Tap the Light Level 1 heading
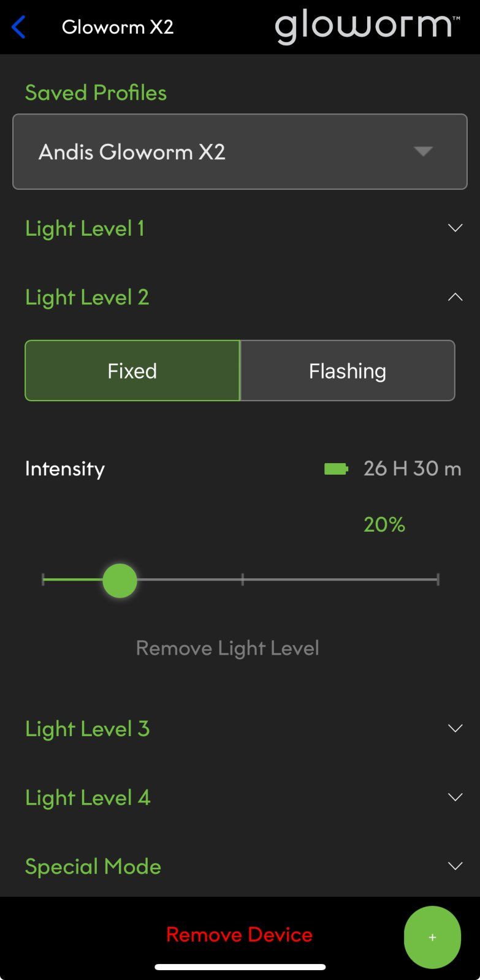The height and width of the screenshot is (980, 480). [x=85, y=228]
